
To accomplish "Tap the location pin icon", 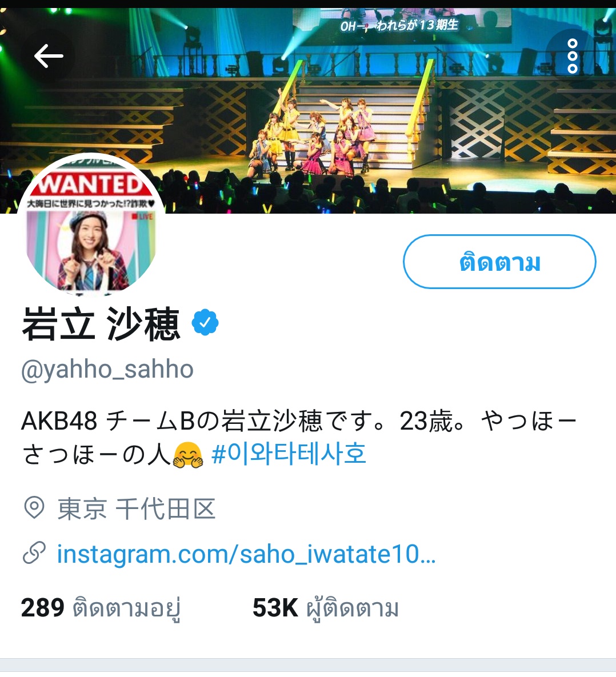I will (34, 508).
